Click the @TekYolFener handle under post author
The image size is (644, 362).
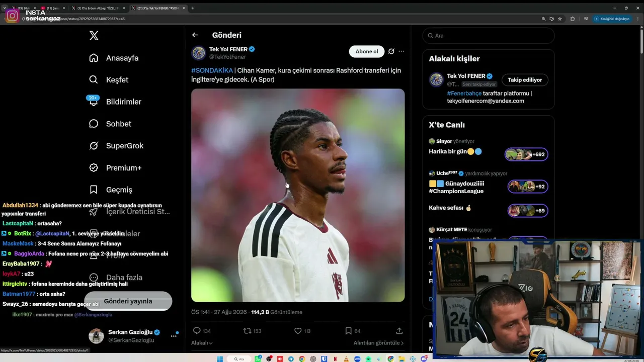227,57
